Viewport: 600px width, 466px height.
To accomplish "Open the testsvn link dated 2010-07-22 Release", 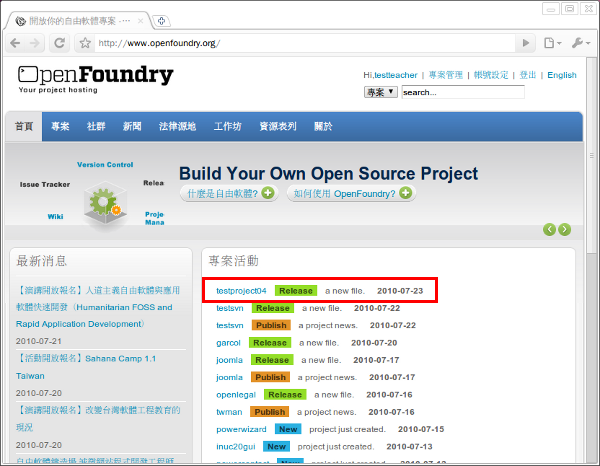I will (230, 308).
